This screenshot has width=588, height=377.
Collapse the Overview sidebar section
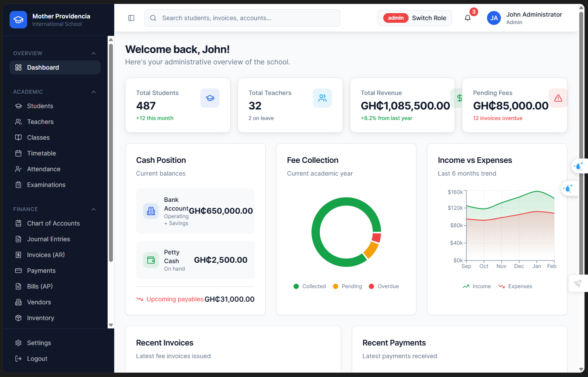[94, 53]
